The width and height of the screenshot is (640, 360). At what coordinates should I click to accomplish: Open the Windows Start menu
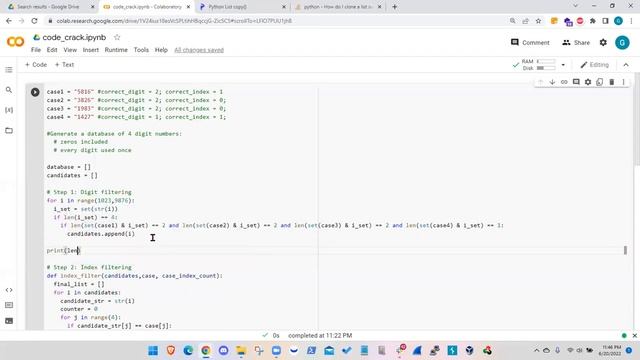click(153, 351)
